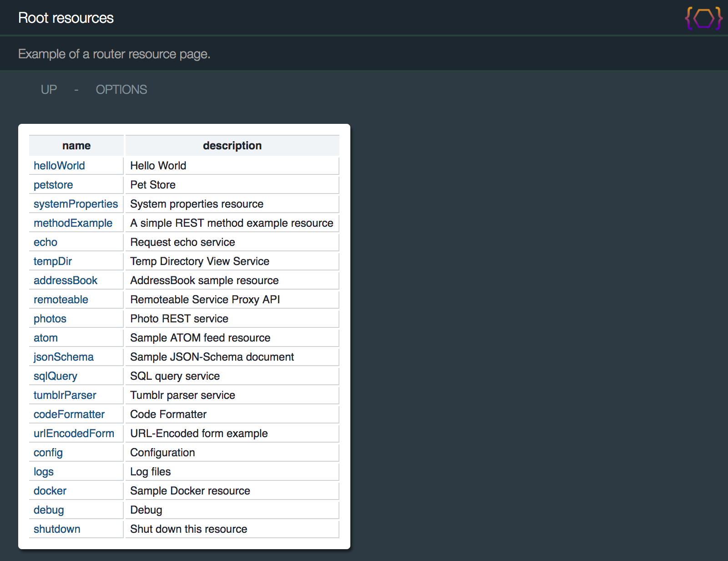Click the shutdown resource link
Viewport: 728px width, 561px height.
(57, 529)
